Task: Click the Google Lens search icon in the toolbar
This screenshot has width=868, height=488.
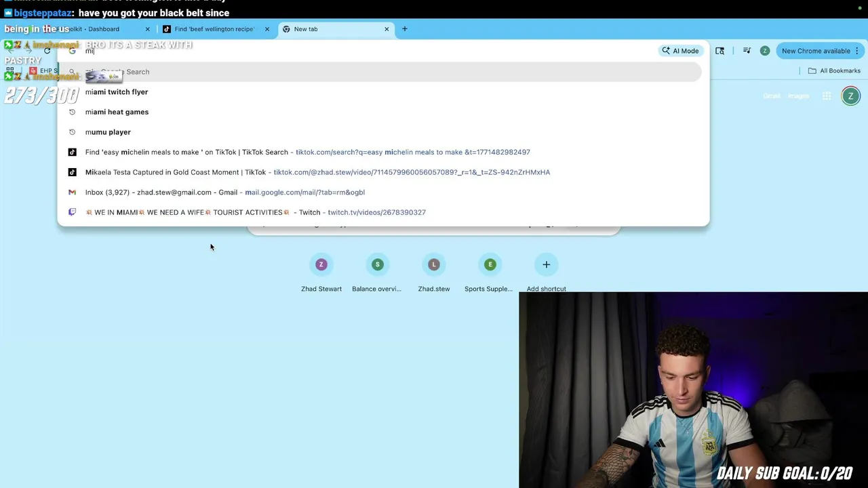Action: click(x=719, y=51)
